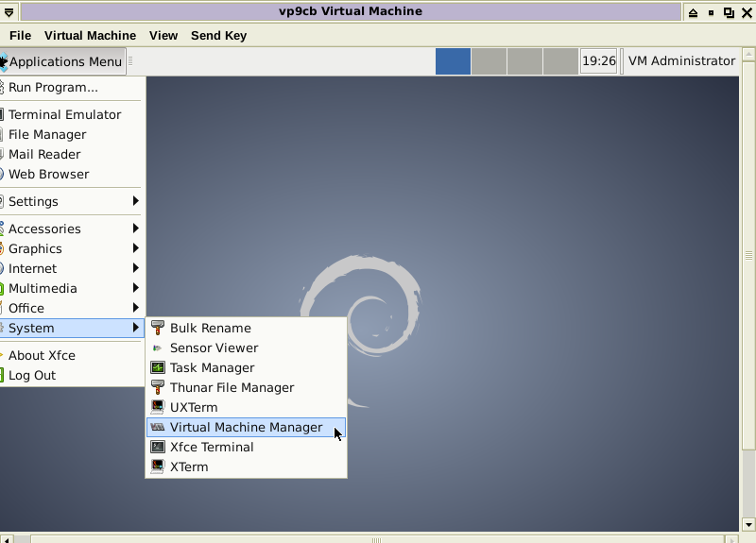This screenshot has height=543, width=756.
Task: Click the horizontal scrollbar at bottom
Action: pyautogui.click(x=375, y=539)
